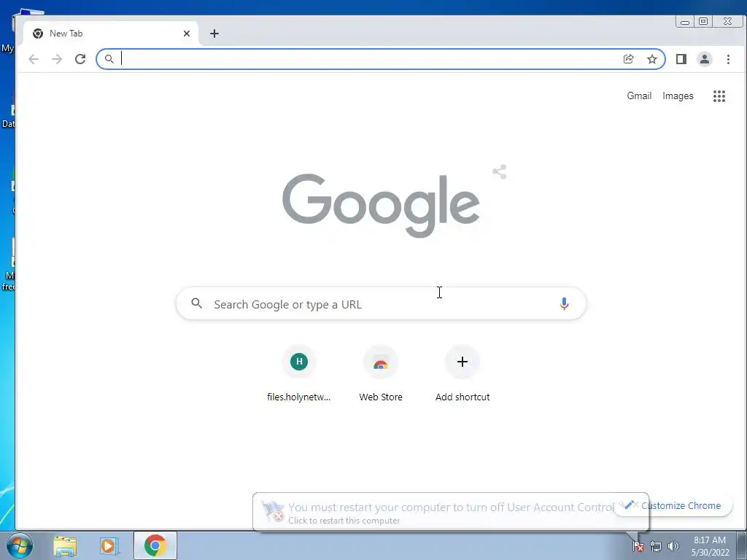This screenshot has height=560, width=747.
Task: Minimize the Chrome window
Action: 685,21
